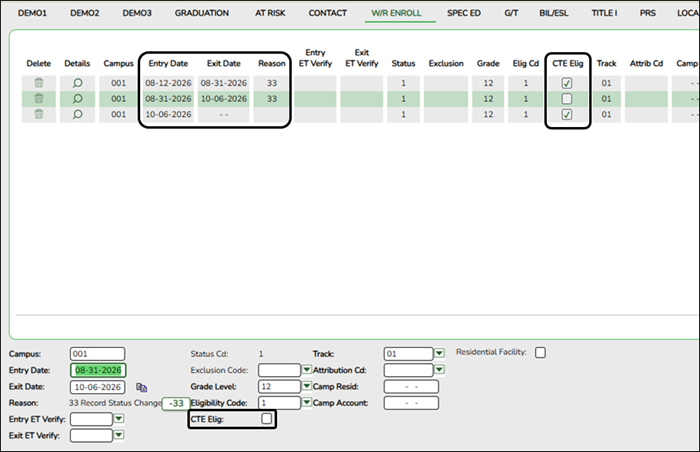Click the Entry Date column header
700x452 pixels.
click(168, 63)
